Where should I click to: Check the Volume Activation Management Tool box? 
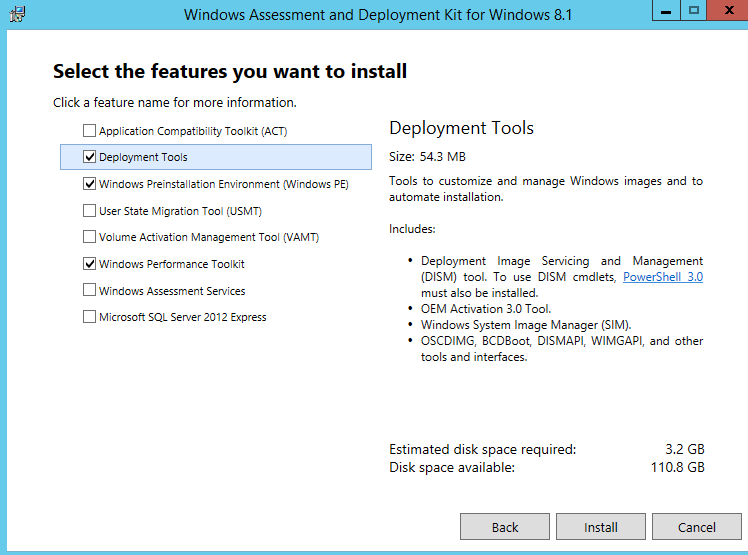point(90,238)
